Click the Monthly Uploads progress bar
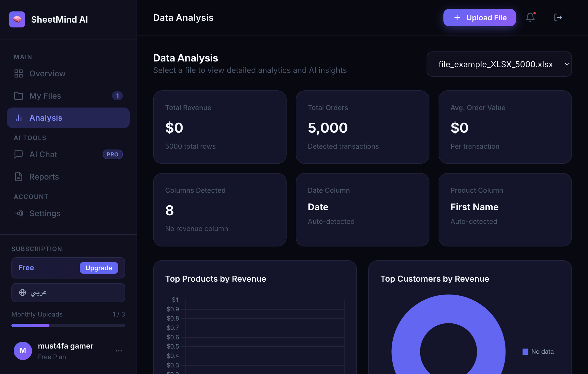Image resolution: width=588 pixels, height=374 pixels. (x=68, y=325)
